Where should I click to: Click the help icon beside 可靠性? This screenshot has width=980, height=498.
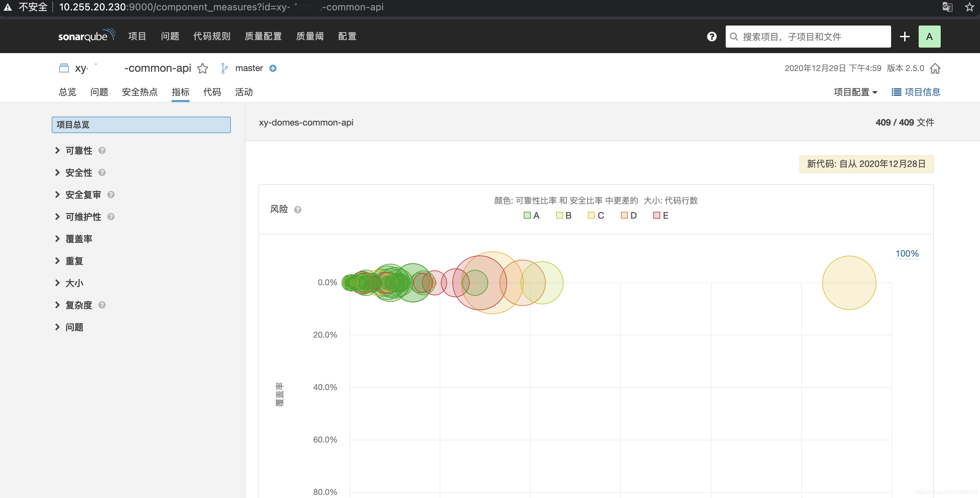102,150
